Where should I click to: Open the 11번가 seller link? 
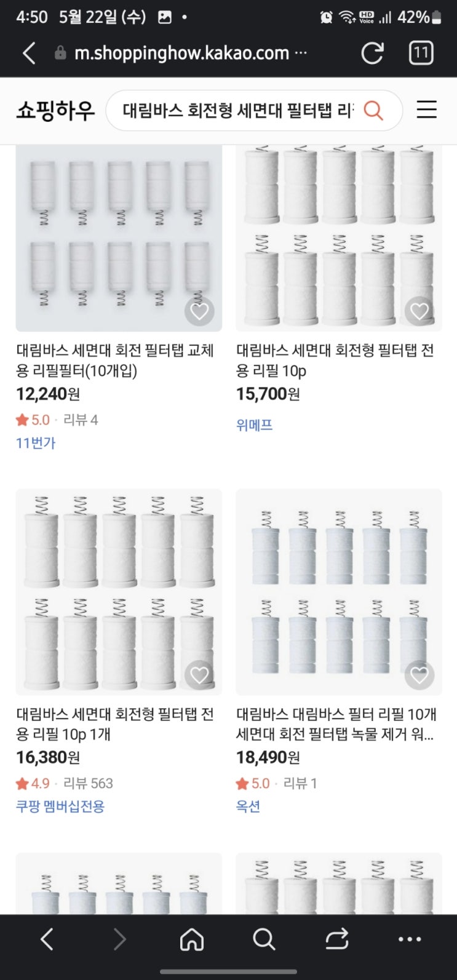[x=36, y=443]
